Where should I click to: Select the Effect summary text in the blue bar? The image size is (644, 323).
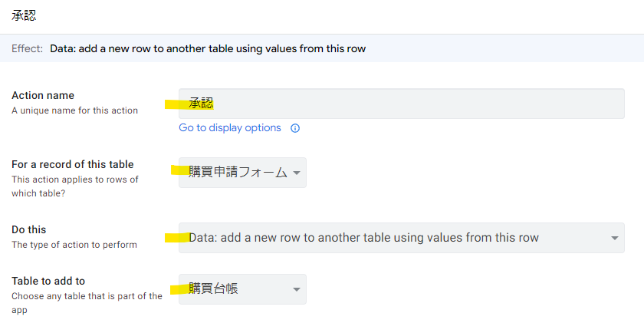click(x=208, y=48)
